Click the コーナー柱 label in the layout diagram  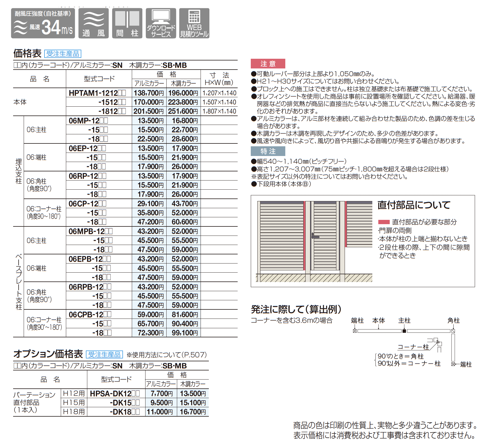[413, 347]
